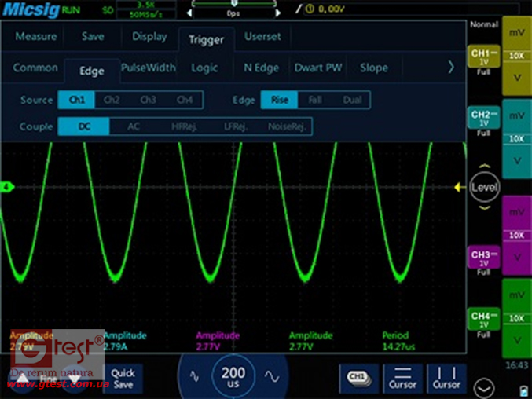The height and width of the screenshot is (399, 532).
Task: Click the horizontal Cursor icon
Action: point(402,378)
